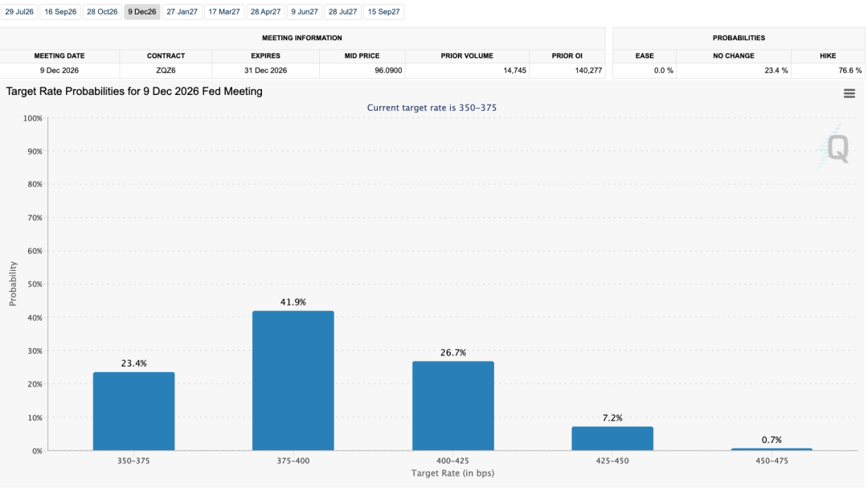The height and width of the screenshot is (492, 868).
Task: Click the ZQZ6 contract cell
Action: pyautogui.click(x=166, y=70)
